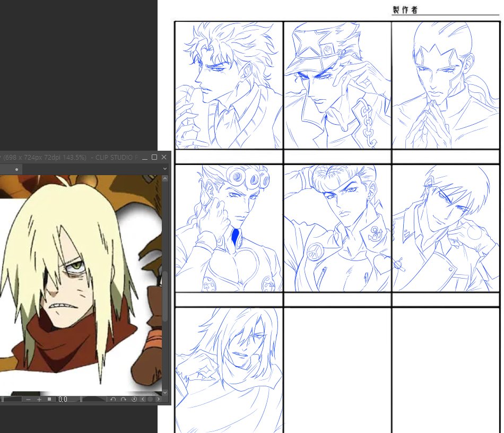Click the square fit-to-view icon
Screen dimensions: 504x433
(x=49, y=399)
